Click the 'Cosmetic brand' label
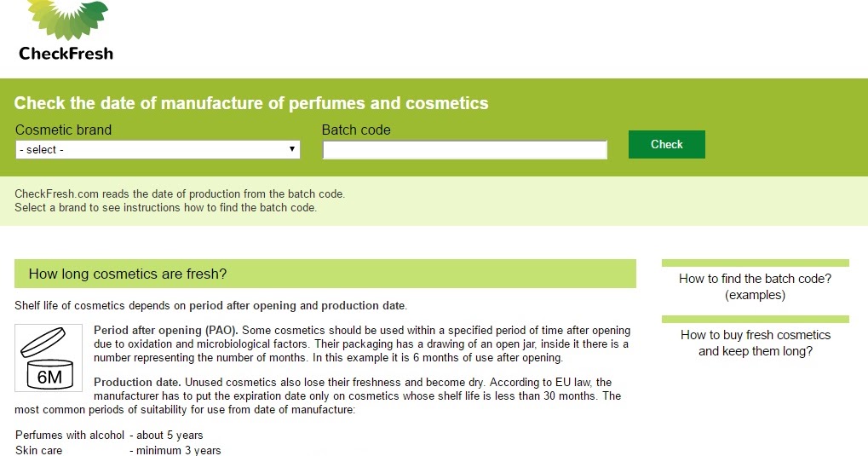Screen dimensions: 868x456 pyautogui.click(x=64, y=130)
